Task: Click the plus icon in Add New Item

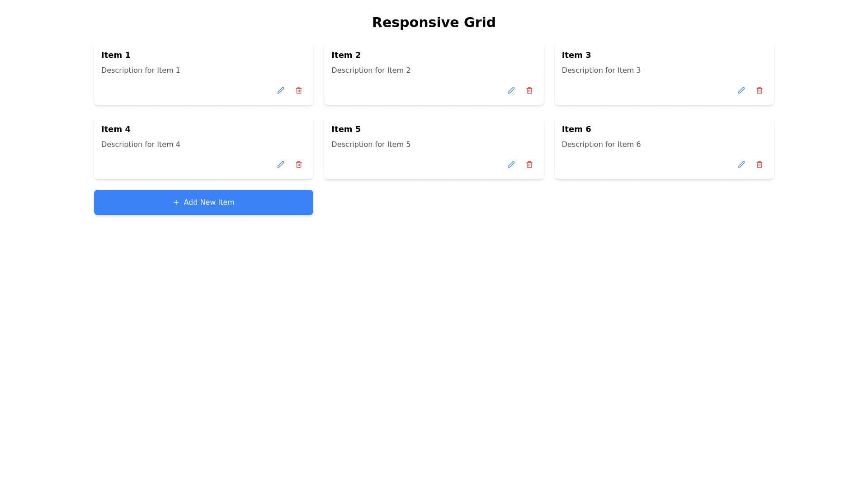Action: [176, 202]
